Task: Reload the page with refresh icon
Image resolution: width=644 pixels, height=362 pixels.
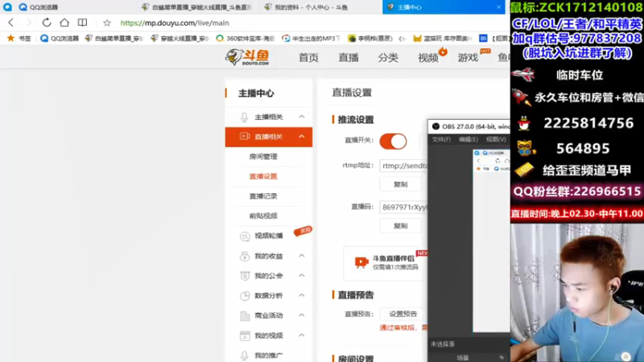Action: [47, 23]
